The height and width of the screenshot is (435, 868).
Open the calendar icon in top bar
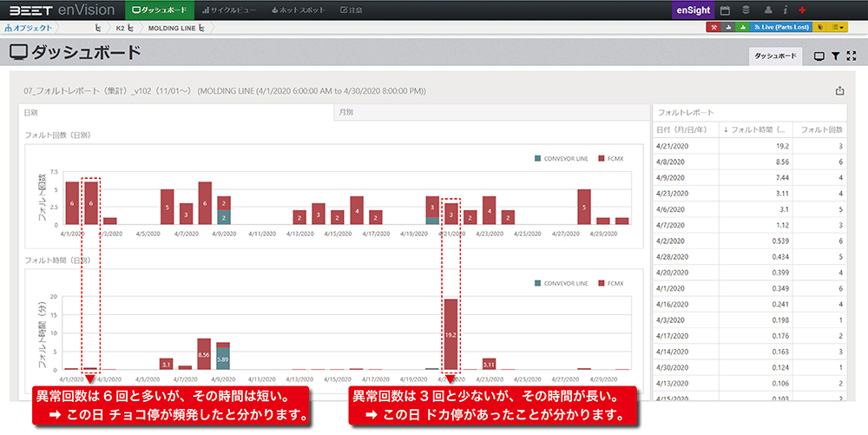(x=725, y=10)
